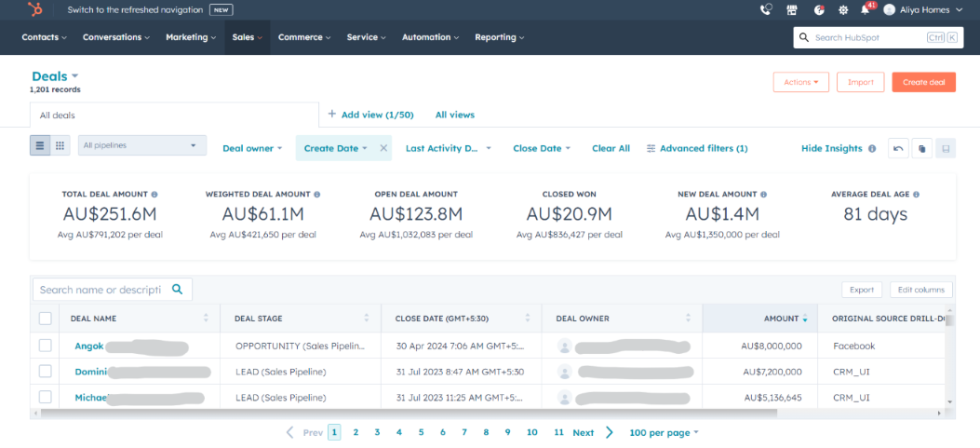Viewport: 980px width, 448px height.
Task: Click the user avatar beside Aliya Homes
Action: click(889, 10)
